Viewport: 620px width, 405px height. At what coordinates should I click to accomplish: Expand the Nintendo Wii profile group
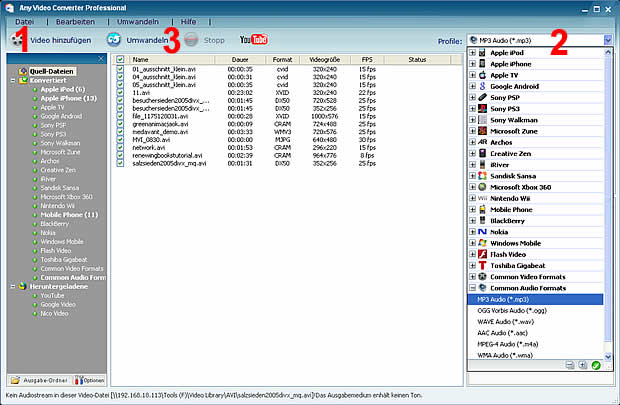pyautogui.click(x=473, y=198)
